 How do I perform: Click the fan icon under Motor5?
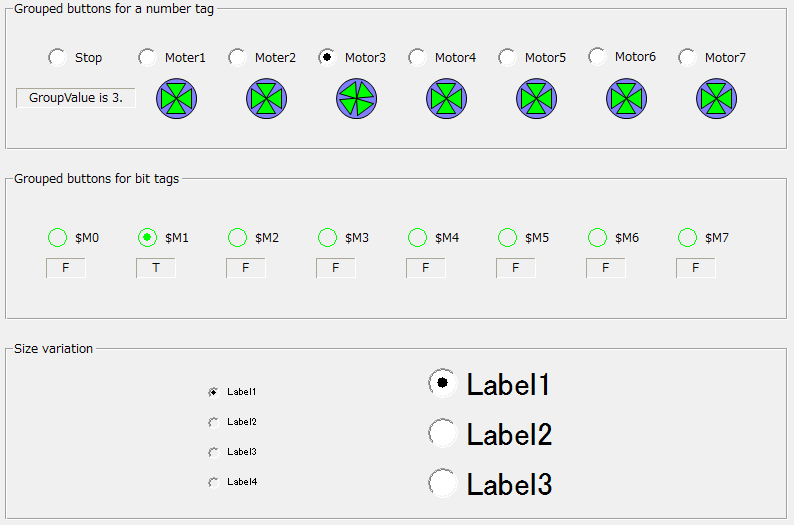click(537, 99)
